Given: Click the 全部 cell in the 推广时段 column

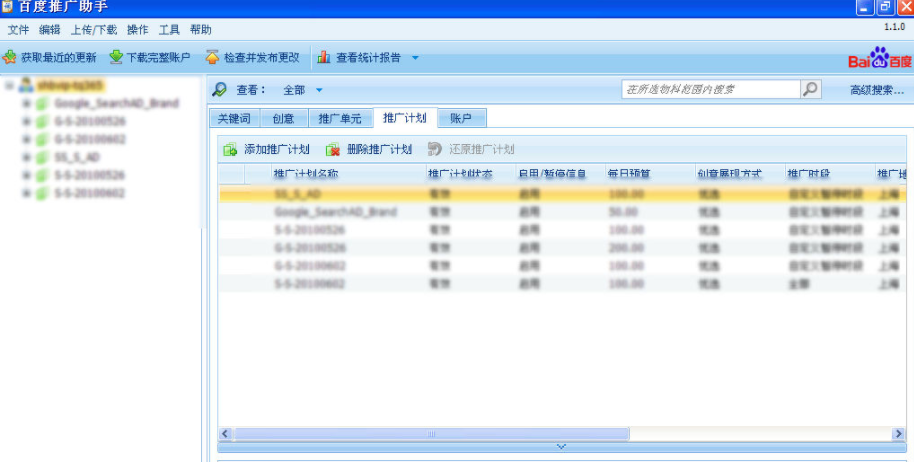Looking at the screenshot, I should [x=800, y=284].
